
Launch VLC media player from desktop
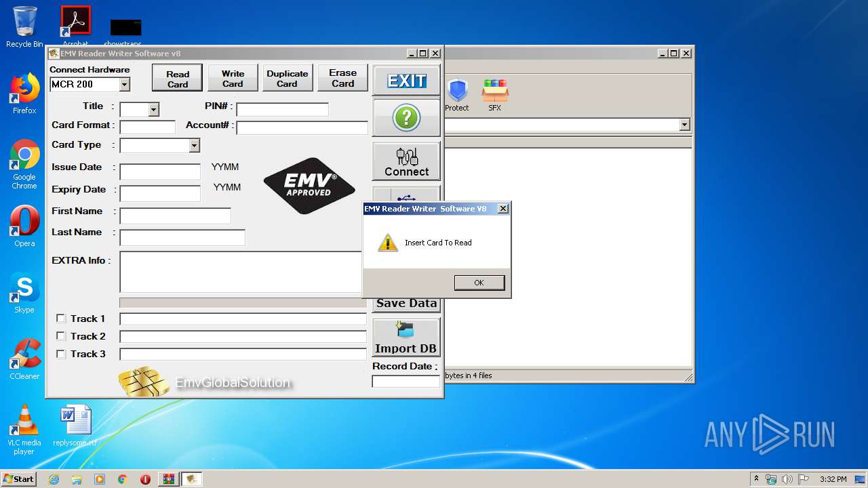pos(24,428)
